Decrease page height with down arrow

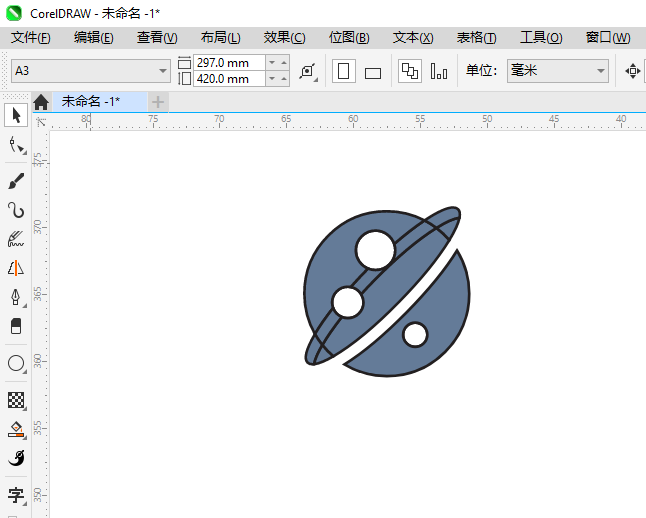pos(272,78)
